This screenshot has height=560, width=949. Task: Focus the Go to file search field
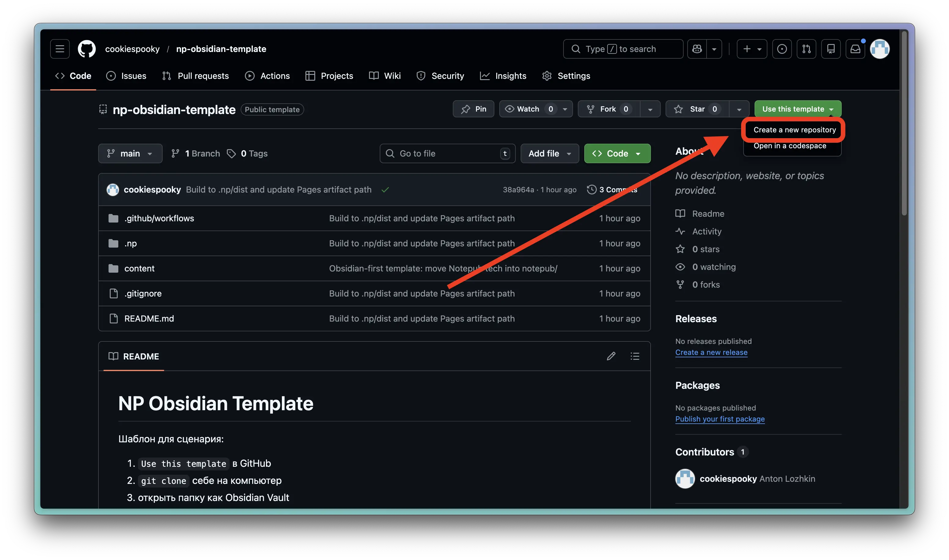[448, 153]
